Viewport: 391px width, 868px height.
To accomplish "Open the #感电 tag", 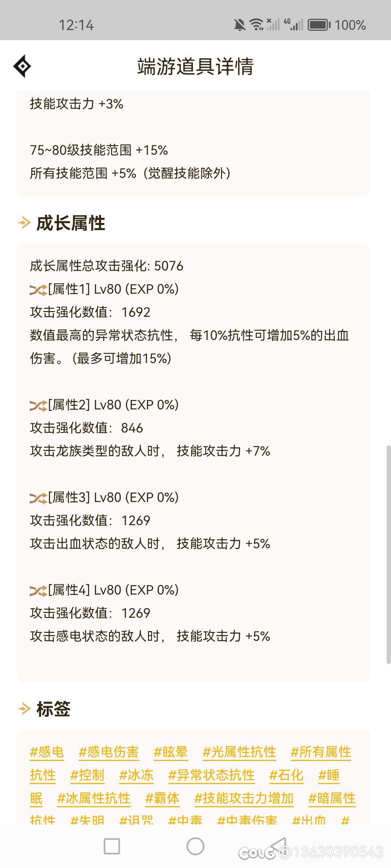I will click(x=47, y=752).
